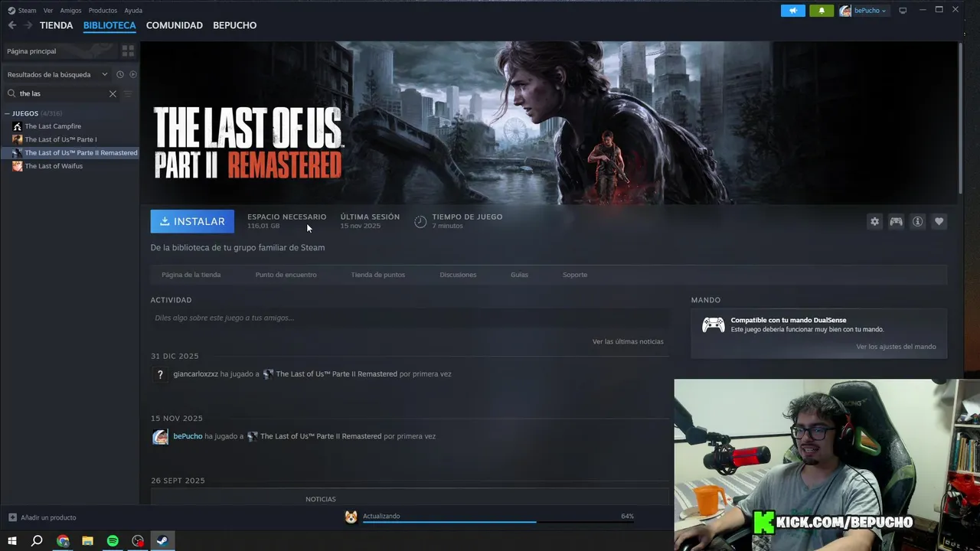The height and width of the screenshot is (551, 980).
Task: Click the giancarloxzxz question-mark avatar
Action: coord(160,375)
